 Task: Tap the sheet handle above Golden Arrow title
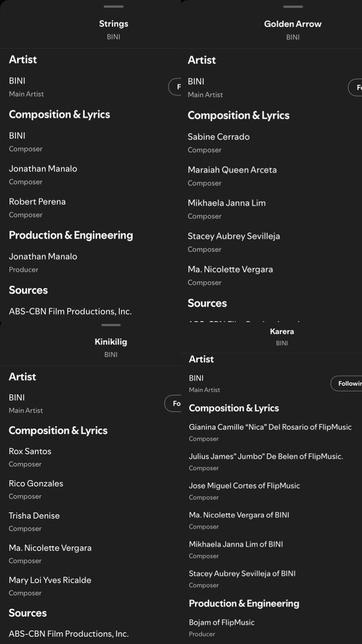[x=293, y=6]
